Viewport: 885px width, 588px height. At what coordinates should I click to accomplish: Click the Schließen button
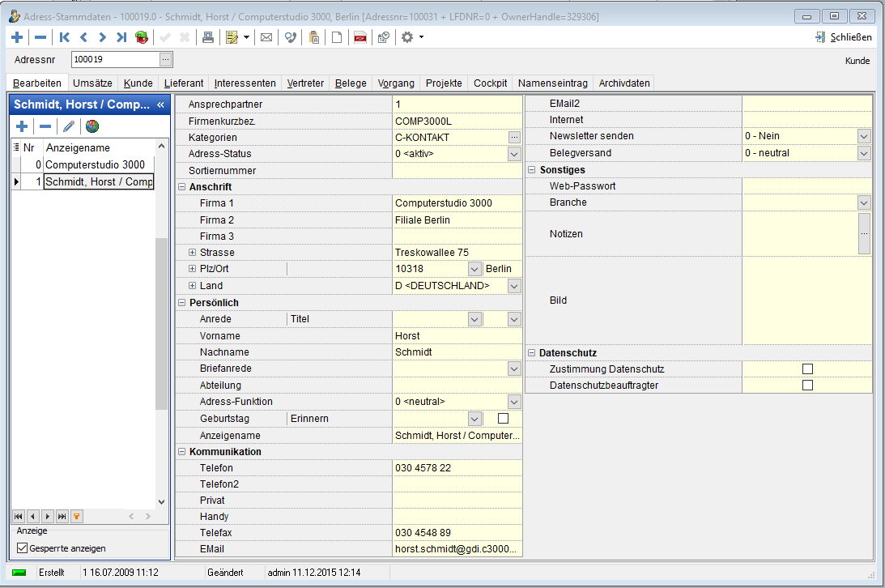(x=844, y=37)
